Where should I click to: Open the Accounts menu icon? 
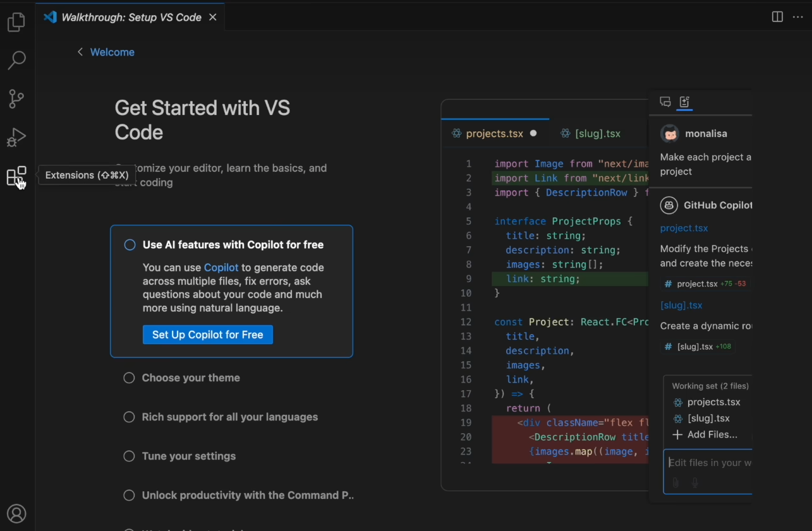[x=16, y=513]
